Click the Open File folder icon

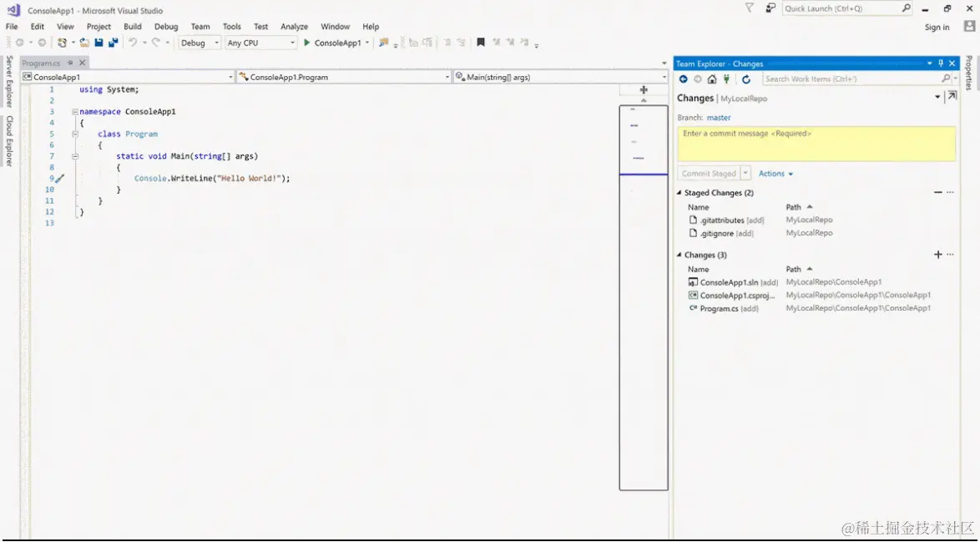point(84,43)
